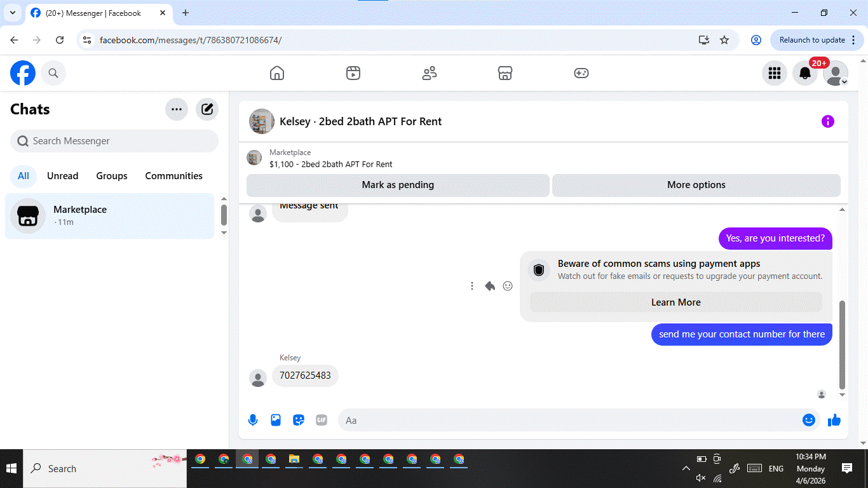Open the tab search dropdown arrow

pyautogui.click(x=13, y=13)
